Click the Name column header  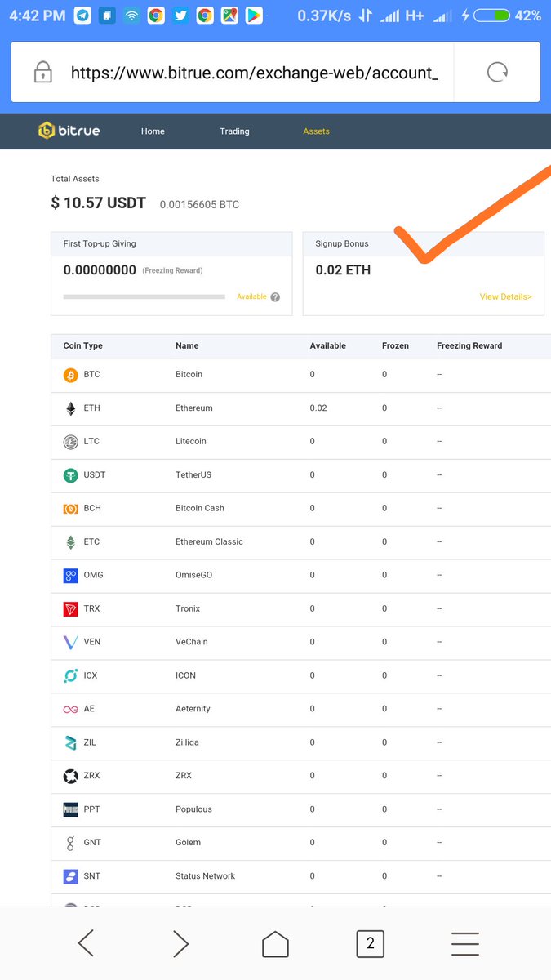point(187,346)
